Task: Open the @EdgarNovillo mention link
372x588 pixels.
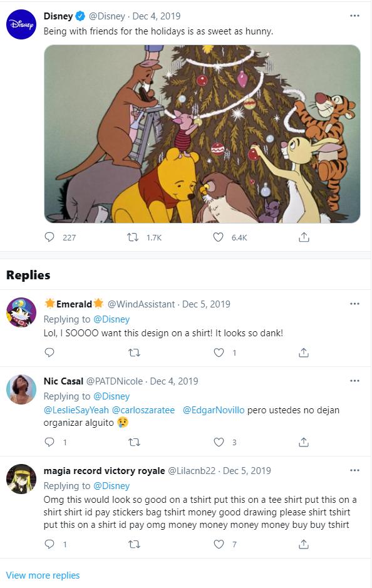Action: pos(214,410)
